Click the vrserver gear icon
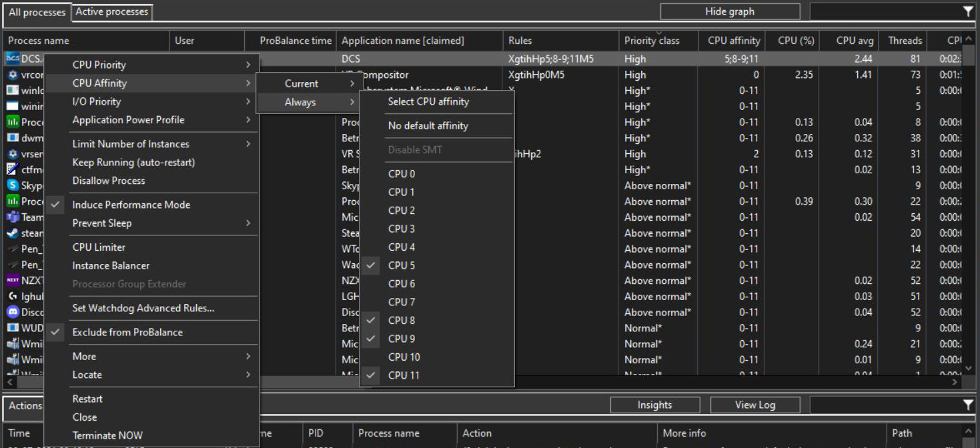 (x=12, y=154)
